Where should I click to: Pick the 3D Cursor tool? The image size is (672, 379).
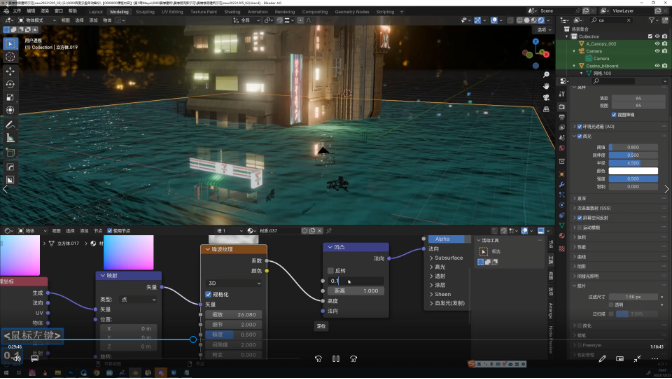(x=10, y=57)
